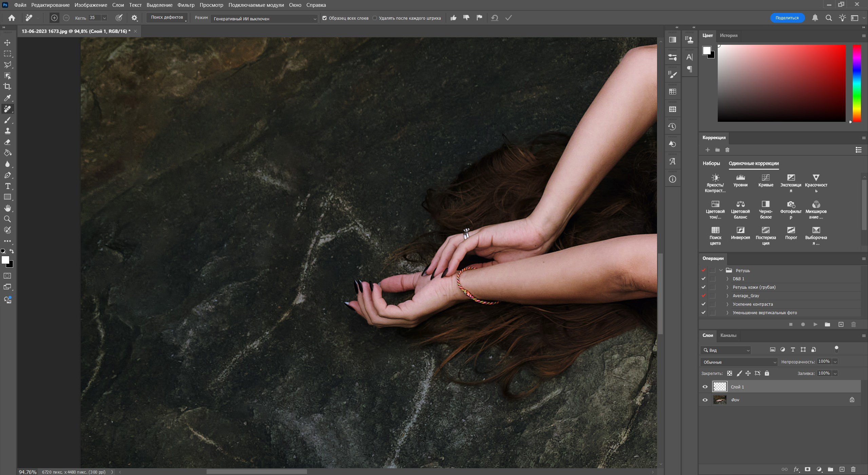868x475 pixels.
Task: Play the selected action in Операции panel
Action: point(815,324)
